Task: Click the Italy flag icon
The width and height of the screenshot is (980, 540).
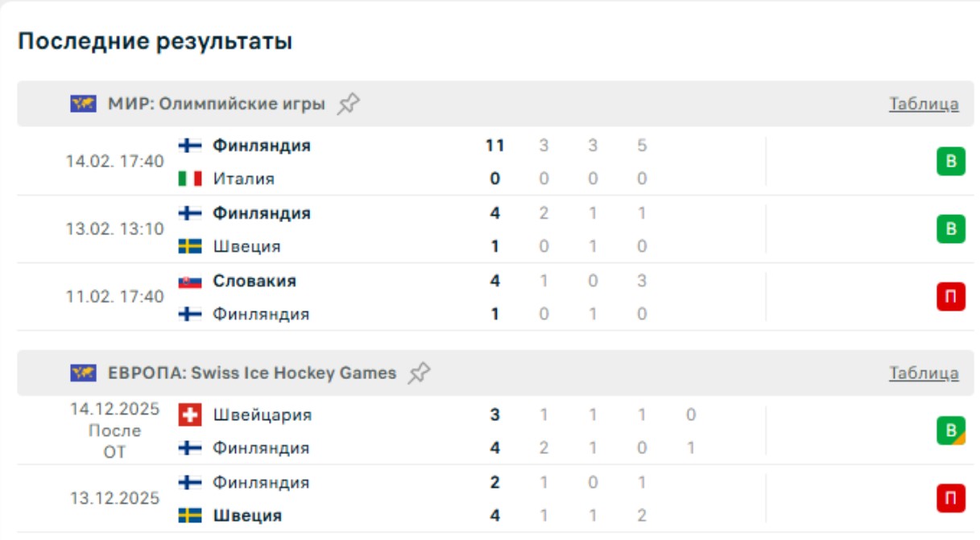Action: click(x=190, y=179)
